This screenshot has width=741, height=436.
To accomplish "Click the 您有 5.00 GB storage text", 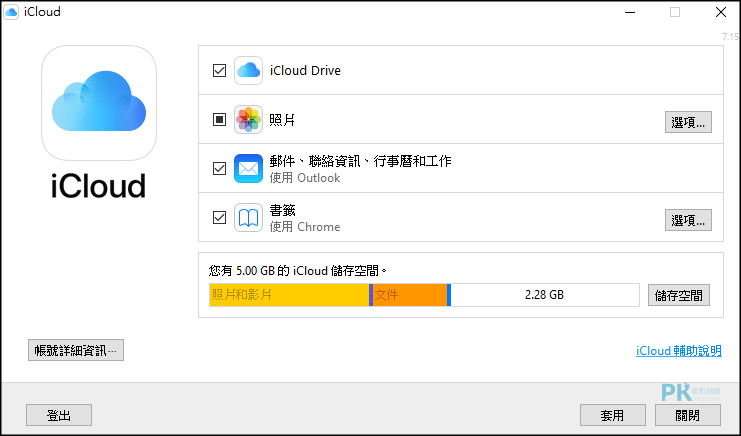I will pyautogui.click(x=298, y=271).
